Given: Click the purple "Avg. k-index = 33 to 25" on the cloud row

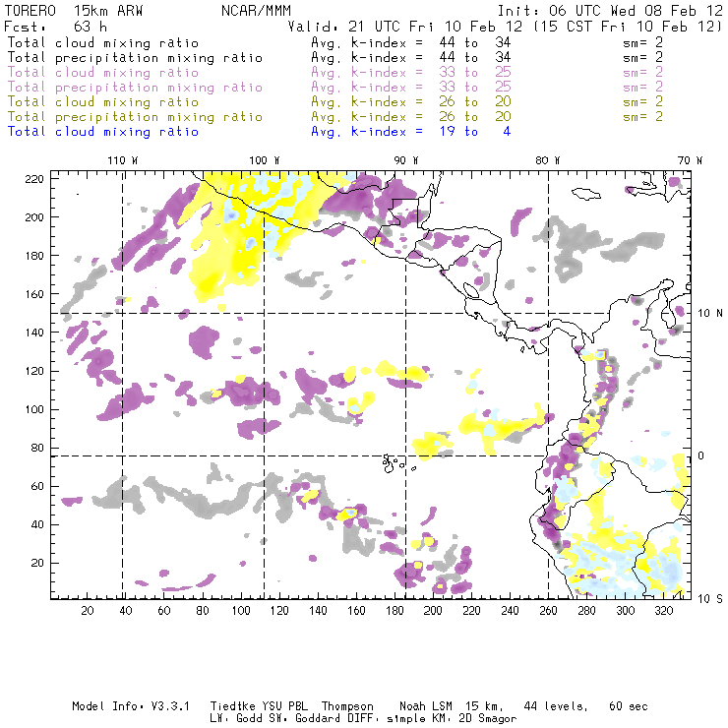Looking at the screenshot, I should tap(411, 73).
